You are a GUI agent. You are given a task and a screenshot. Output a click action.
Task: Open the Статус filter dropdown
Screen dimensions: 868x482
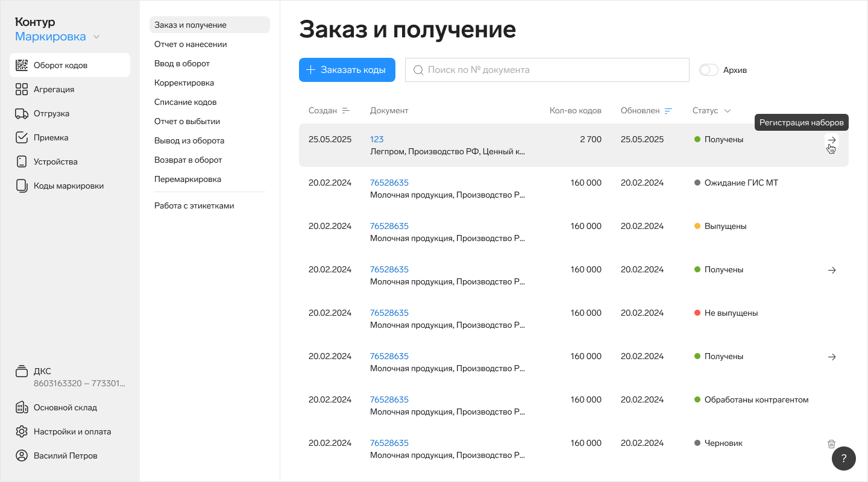click(x=712, y=111)
